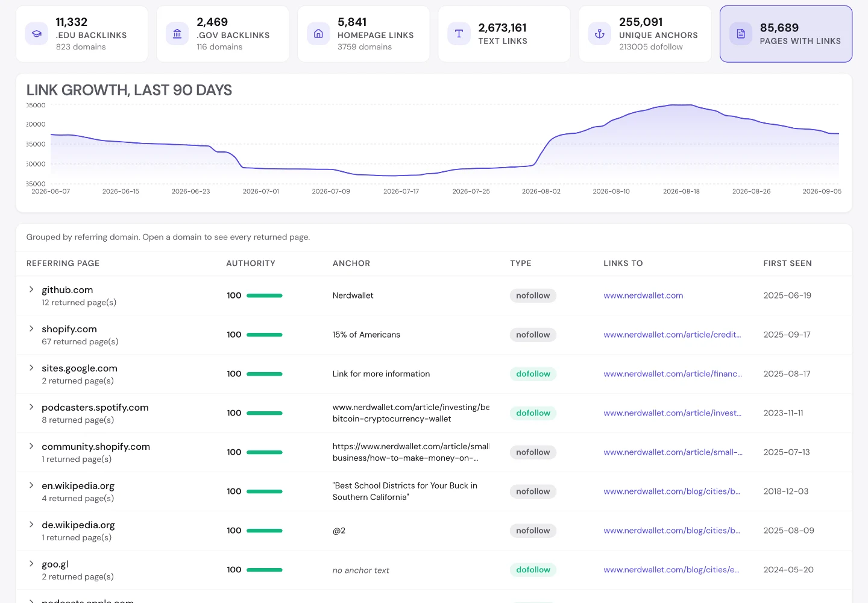Expand the shopify.com domain row
Viewport: 868px width, 603px height.
(31, 329)
